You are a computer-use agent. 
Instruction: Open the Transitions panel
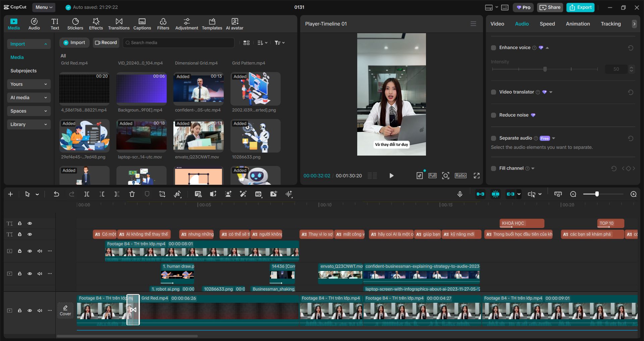[119, 24]
